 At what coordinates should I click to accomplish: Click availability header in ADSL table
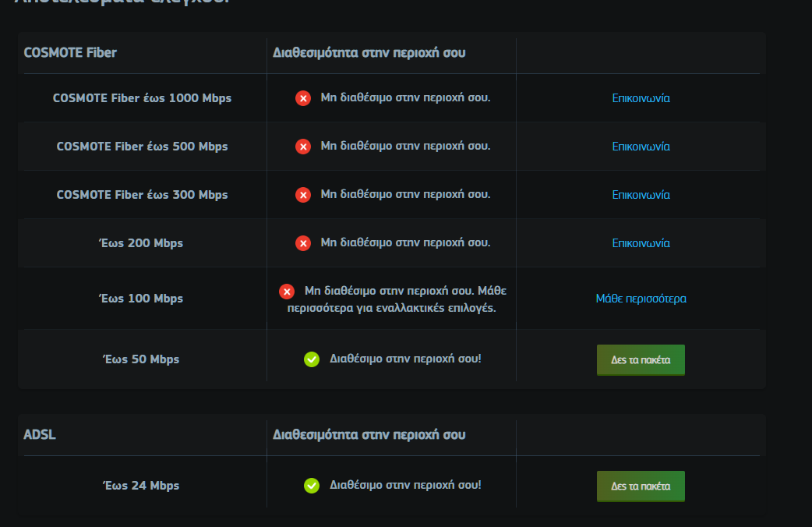[369, 435]
